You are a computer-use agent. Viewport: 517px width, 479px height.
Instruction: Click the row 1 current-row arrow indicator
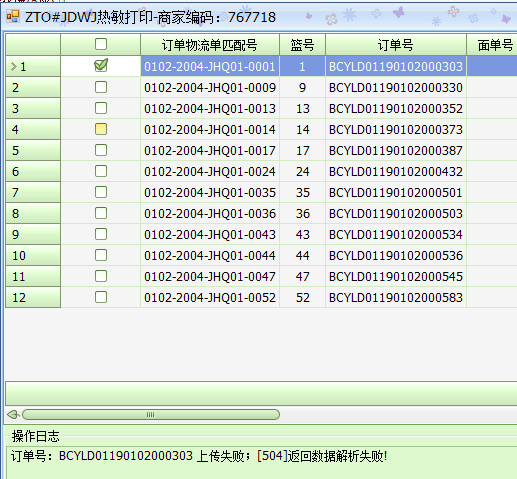(14, 67)
